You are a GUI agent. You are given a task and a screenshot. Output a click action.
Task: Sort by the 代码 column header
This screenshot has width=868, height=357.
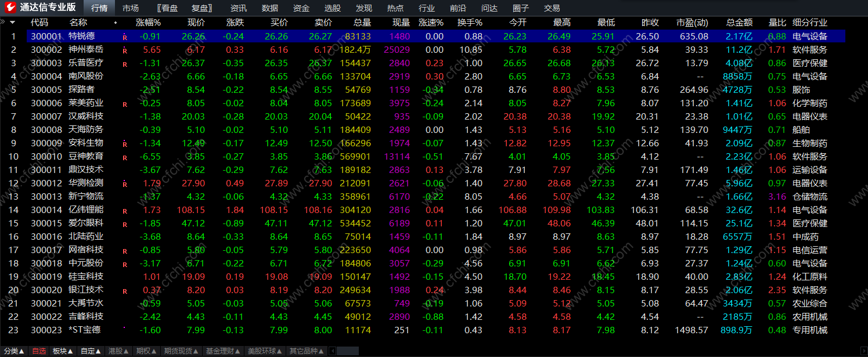tap(39, 23)
